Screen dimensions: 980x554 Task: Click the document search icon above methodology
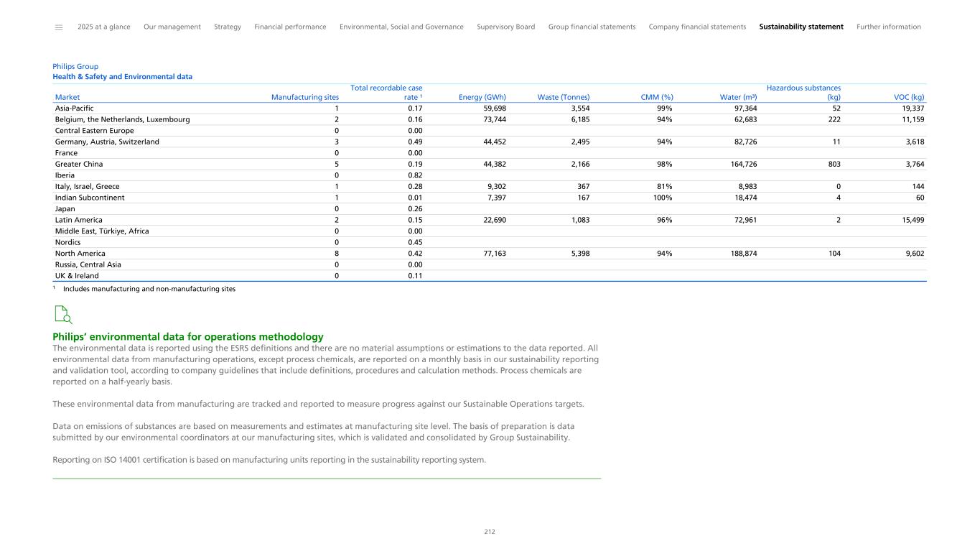tap(63, 315)
